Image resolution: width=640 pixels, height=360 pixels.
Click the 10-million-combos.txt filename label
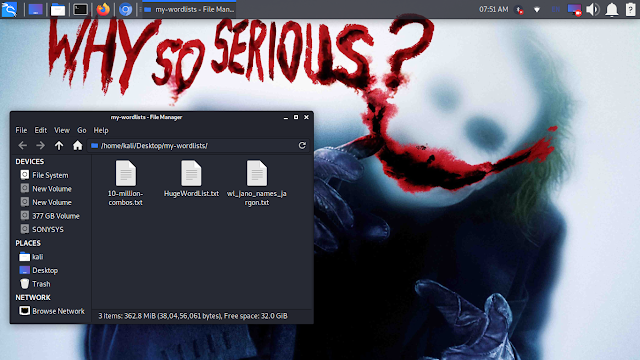click(125, 198)
